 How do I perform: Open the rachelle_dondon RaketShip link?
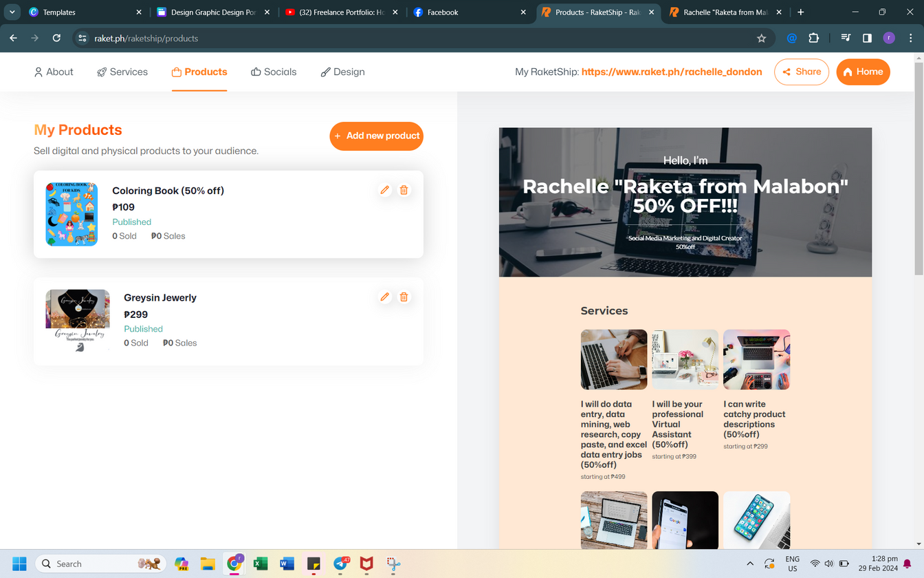pos(672,72)
